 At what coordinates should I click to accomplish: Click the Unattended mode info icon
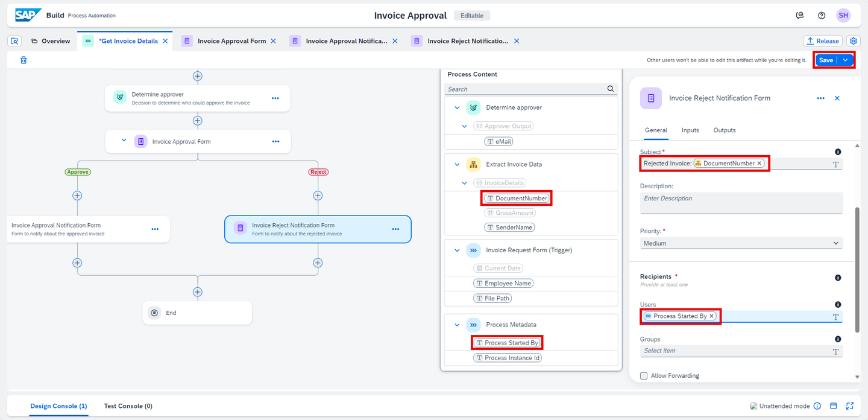817,406
